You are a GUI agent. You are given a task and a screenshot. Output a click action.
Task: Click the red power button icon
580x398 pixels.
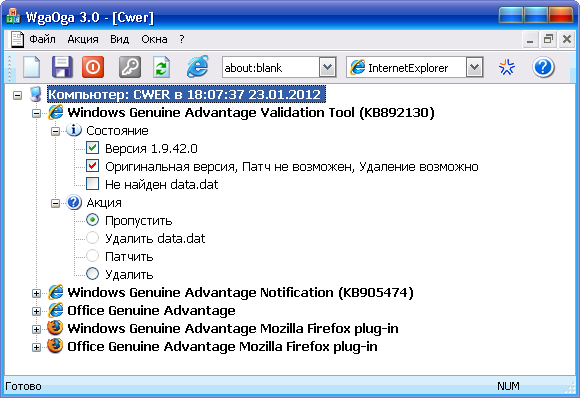pos(93,67)
